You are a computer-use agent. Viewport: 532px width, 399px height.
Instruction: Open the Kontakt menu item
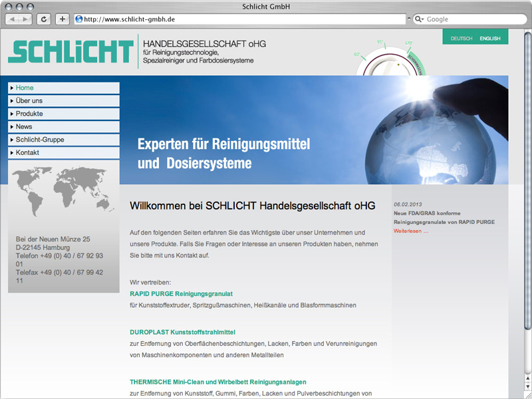click(x=64, y=153)
